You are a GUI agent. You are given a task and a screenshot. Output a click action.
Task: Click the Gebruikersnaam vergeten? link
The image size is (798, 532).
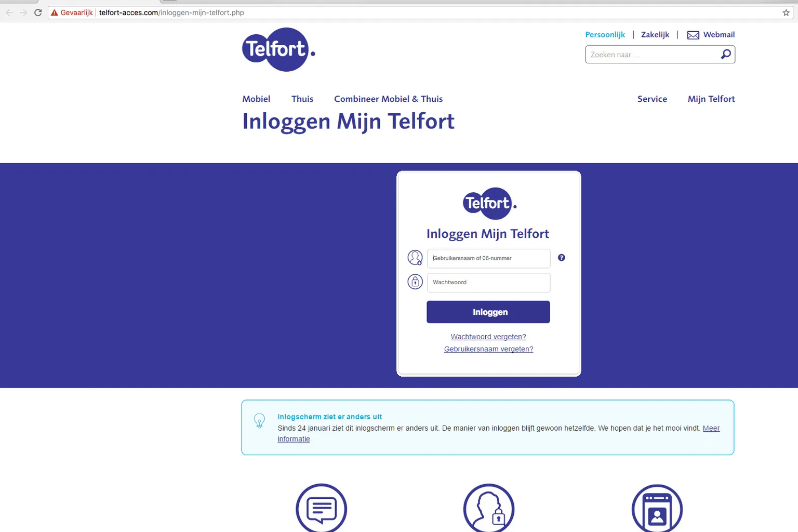tap(488, 349)
